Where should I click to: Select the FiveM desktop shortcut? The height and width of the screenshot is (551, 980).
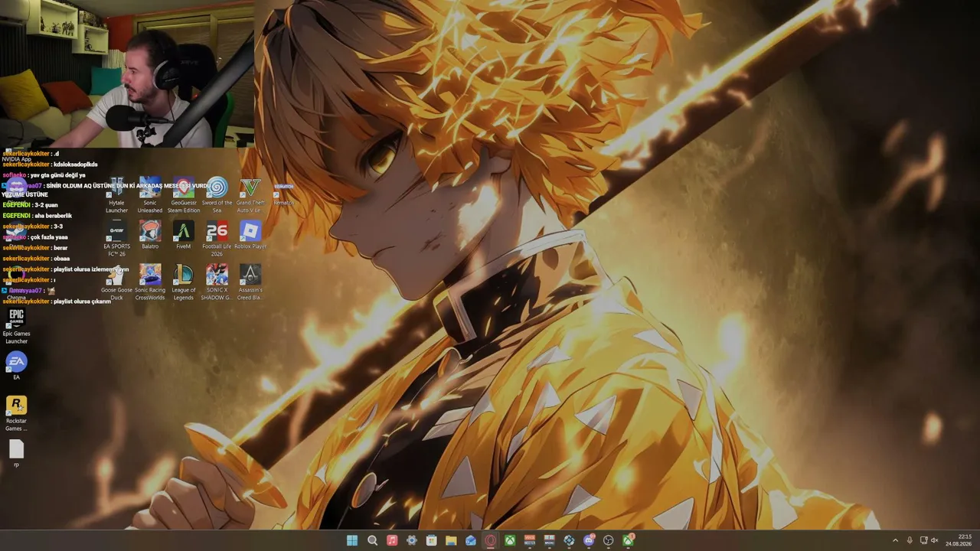184,235
